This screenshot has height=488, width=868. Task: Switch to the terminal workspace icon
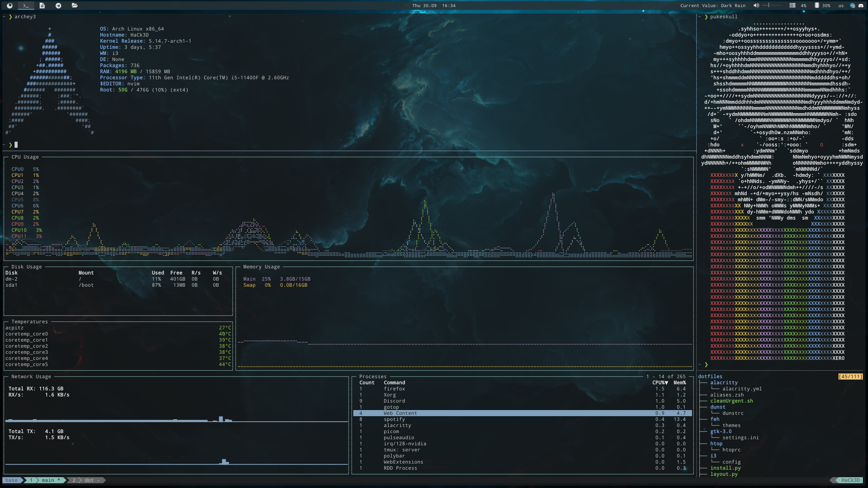pyautogui.click(x=26, y=5)
